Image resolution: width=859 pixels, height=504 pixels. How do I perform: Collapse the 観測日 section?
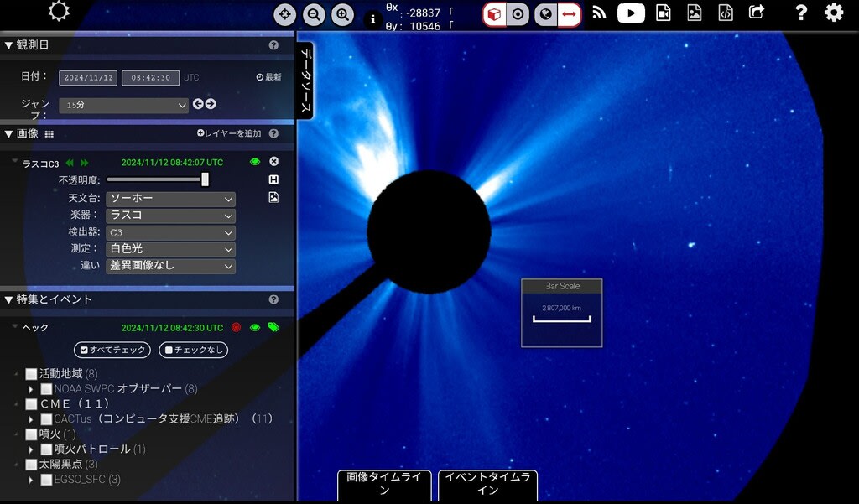coord(8,45)
